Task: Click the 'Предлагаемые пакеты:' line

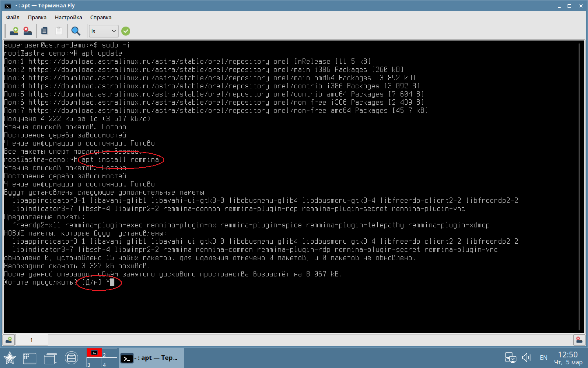Action: (x=45, y=217)
